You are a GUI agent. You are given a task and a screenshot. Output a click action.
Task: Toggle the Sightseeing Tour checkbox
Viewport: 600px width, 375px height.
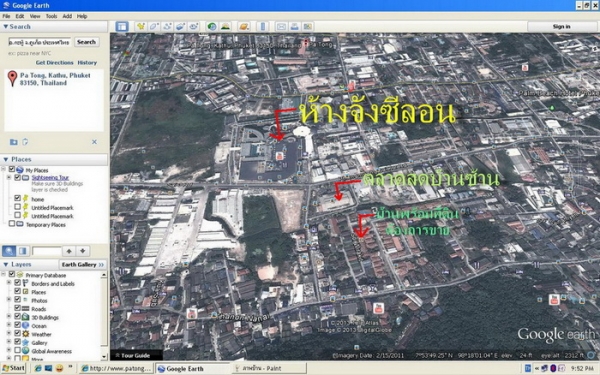tap(17, 178)
